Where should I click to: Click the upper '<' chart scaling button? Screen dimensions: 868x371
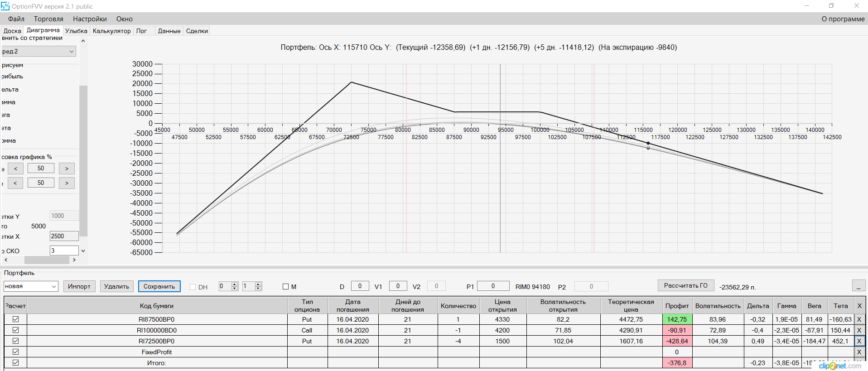point(15,169)
